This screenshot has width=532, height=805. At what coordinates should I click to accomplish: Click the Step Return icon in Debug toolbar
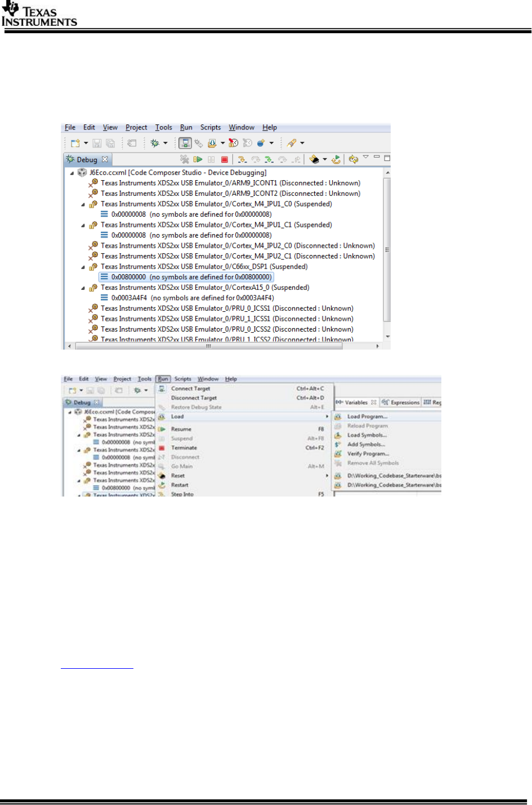coord(296,160)
